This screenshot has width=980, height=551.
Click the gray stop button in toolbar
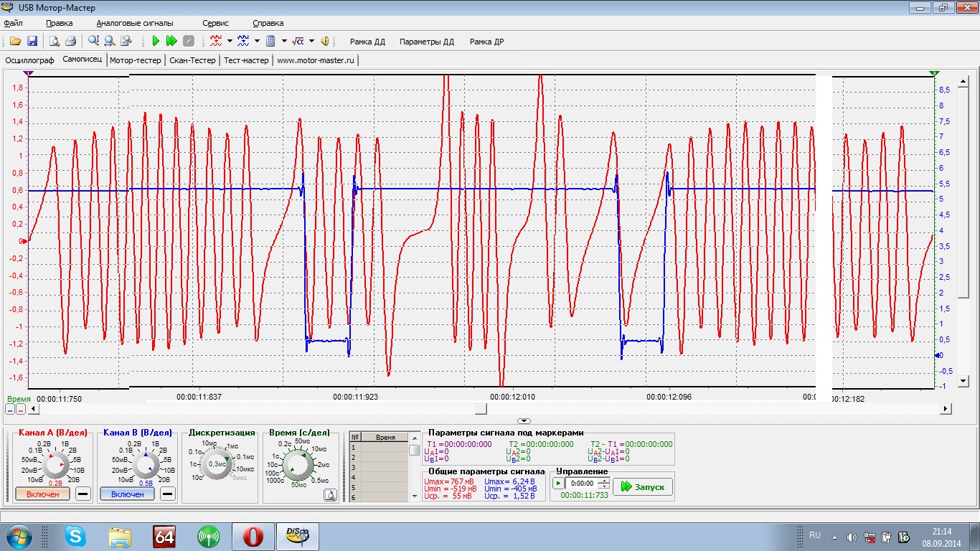tap(189, 42)
